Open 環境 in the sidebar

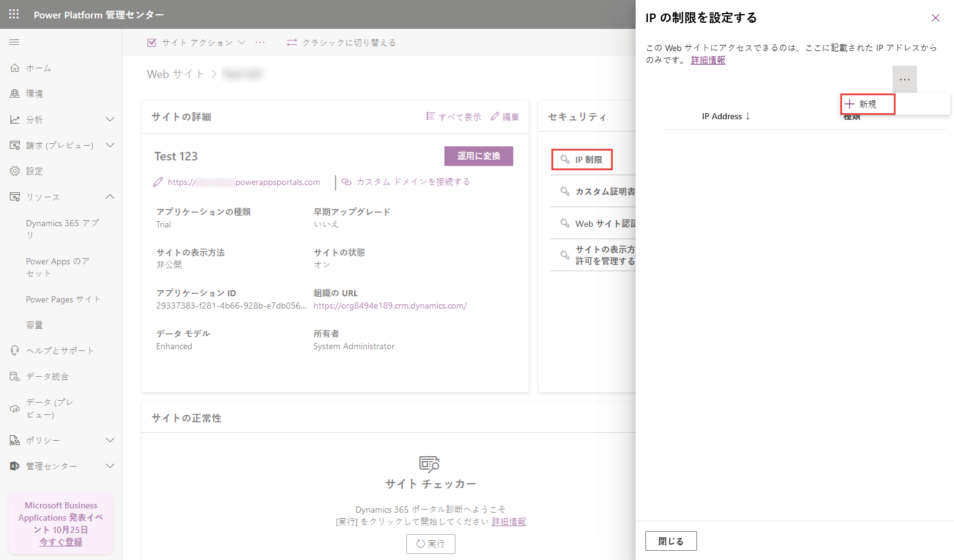(x=34, y=94)
